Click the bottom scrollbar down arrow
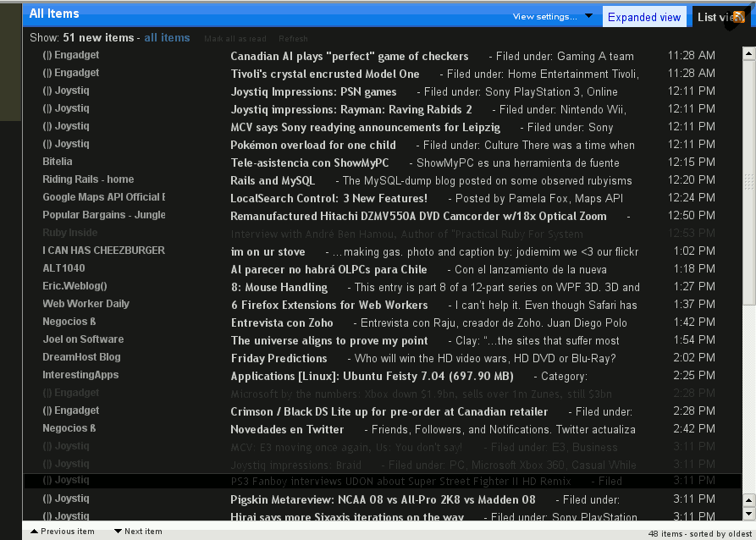Image resolution: width=756 pixels, height=540 pixels. [x=748, y=513]
